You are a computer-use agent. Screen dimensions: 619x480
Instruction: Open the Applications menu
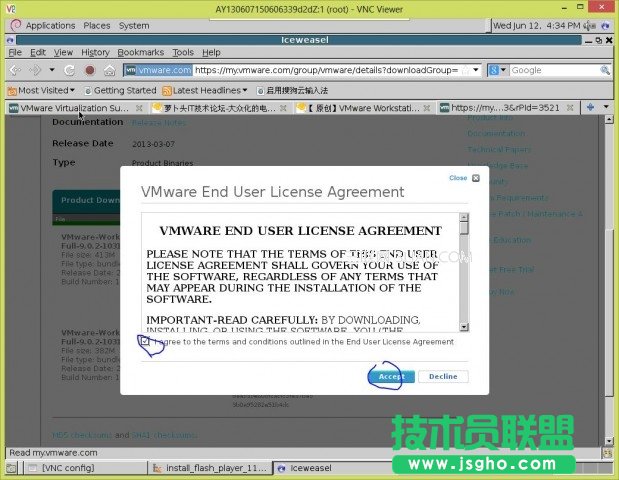(x=50, y=26)
